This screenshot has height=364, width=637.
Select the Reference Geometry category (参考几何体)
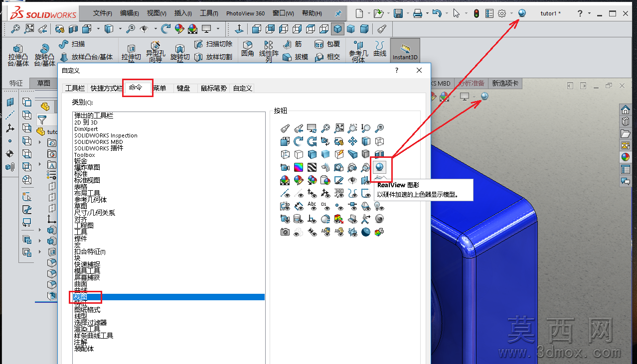coord(90,200)
